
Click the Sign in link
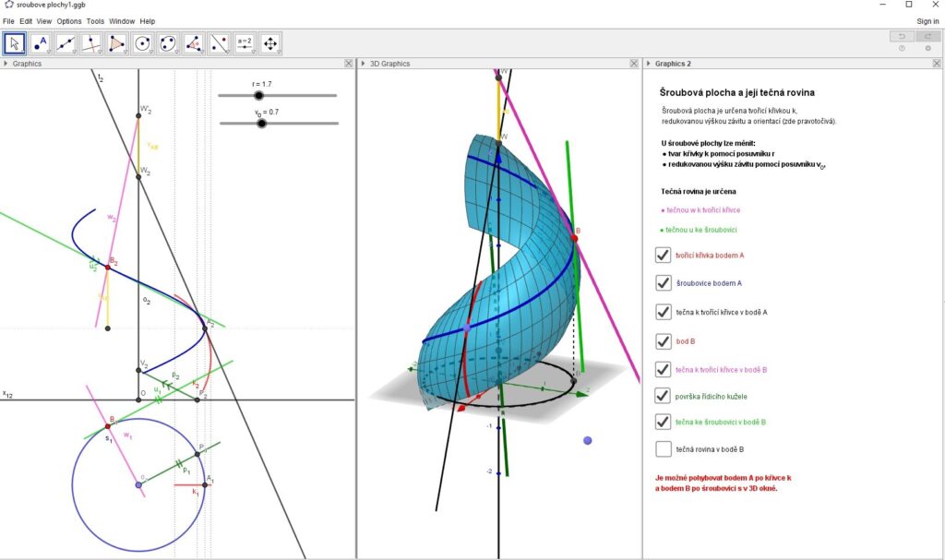(x=927, y=21)
